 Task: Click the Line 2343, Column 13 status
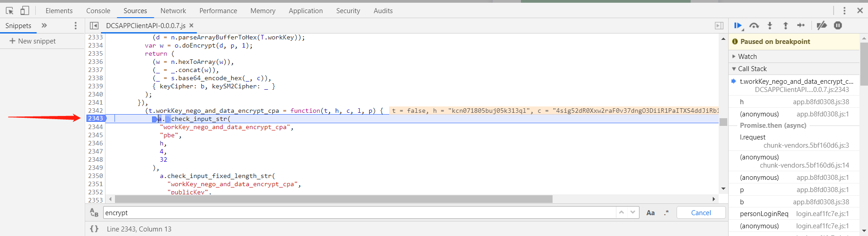pyautogui.click(x=139, y=229)
